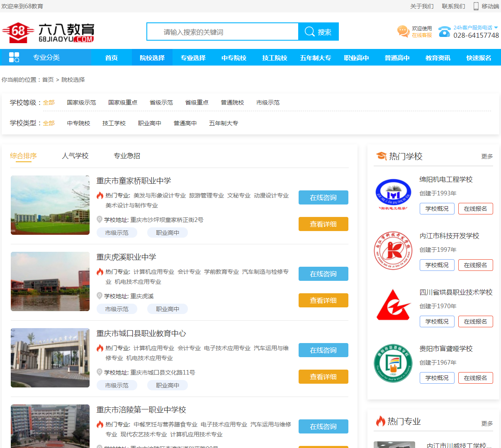
Task: Click 在线报名 for 内江市科技开发学校
Action: tap(476, 265)
